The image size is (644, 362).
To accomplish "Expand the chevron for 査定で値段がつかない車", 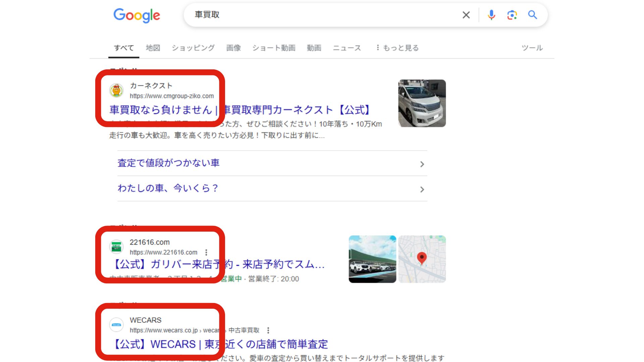I will click(422, 164).
